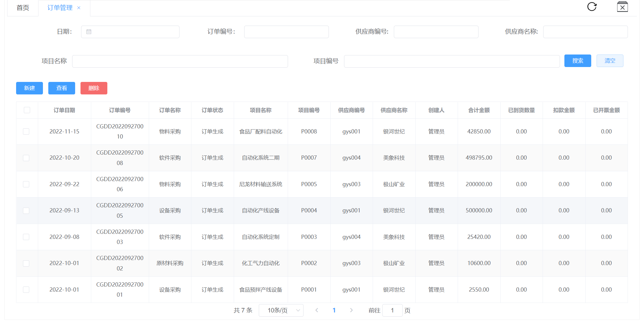Screen dimensions: 644x333
Task: Switch to the 首页 tab
Action: coord(23,8)
